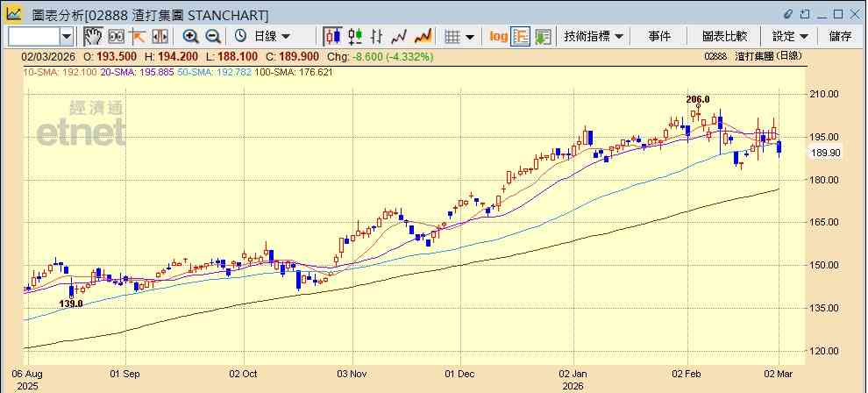Click the 165.00 price axis label
The height and width of the screenshot is (393, 868).
(825, 222)
